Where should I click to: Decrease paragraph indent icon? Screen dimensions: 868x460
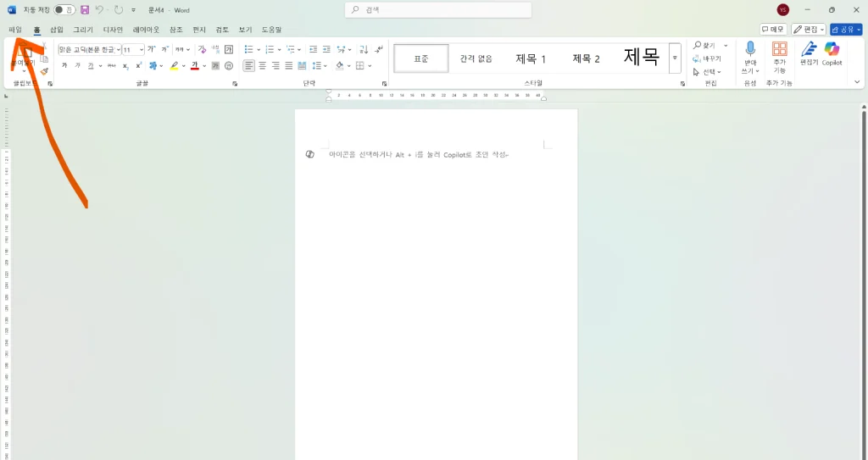tap(314, 50)
